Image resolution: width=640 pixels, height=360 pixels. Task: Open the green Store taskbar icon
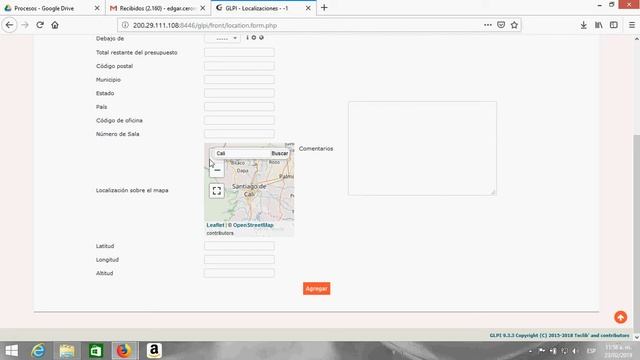click(96, 351)
